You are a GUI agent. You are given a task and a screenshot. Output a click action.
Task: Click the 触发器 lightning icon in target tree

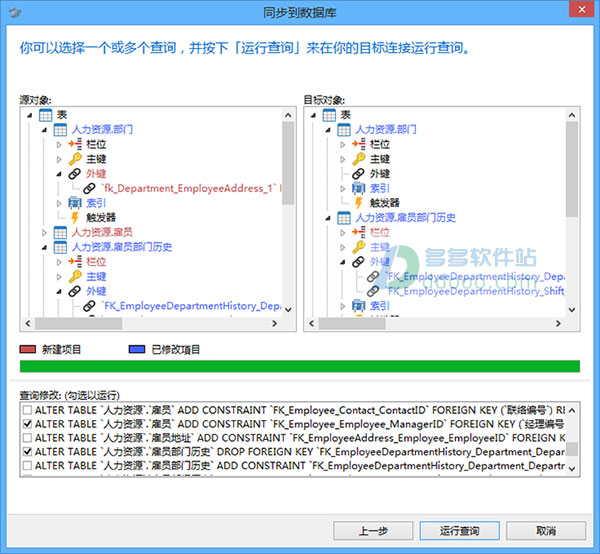(x=359, y=203)
